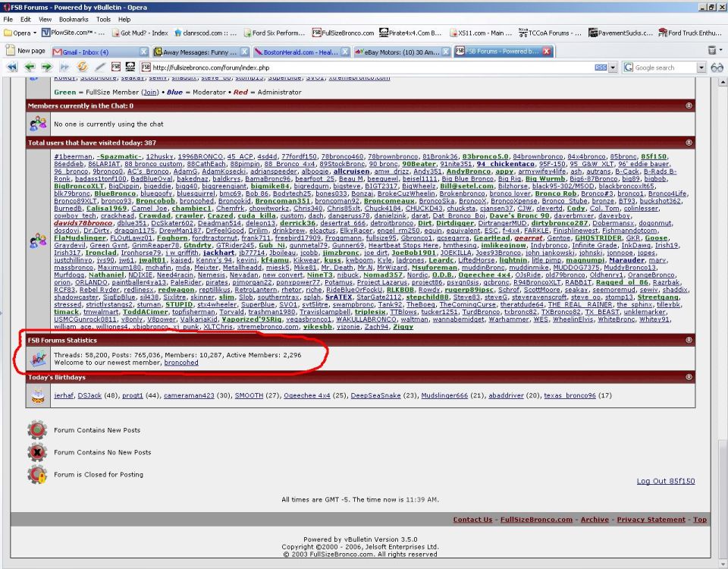This screenshot has width=728, height=569.
Task: Close the FSB Forums tab
Action: (x=547, y=51)
